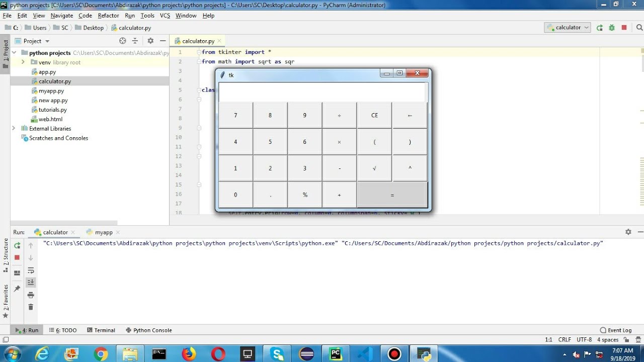Viewport: 644px width, 362px height.
Task: Open Project panel settings gear
Action: [x=150, y=41]
